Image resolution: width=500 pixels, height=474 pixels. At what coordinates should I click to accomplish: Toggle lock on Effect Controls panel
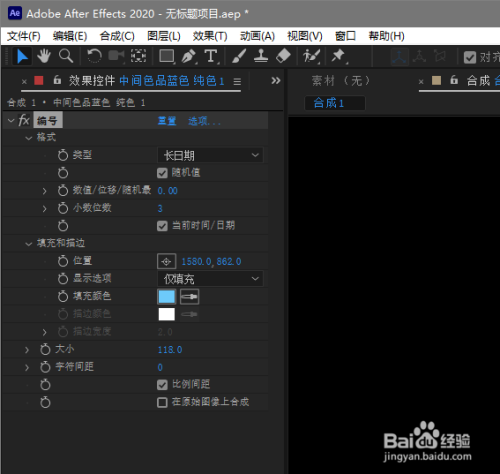[x=57, y=80]
